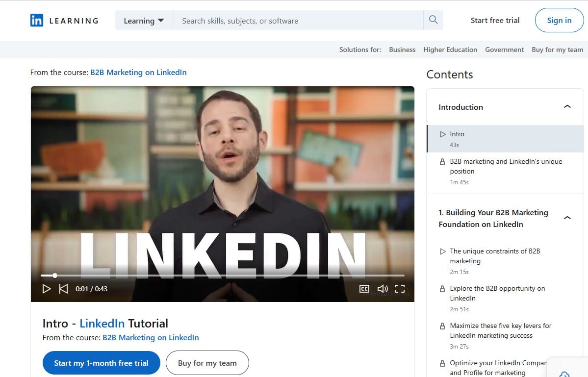Select the Intro lesson in Contents
The width and height of the screenshot is (588, 377).
pos(505,139)
